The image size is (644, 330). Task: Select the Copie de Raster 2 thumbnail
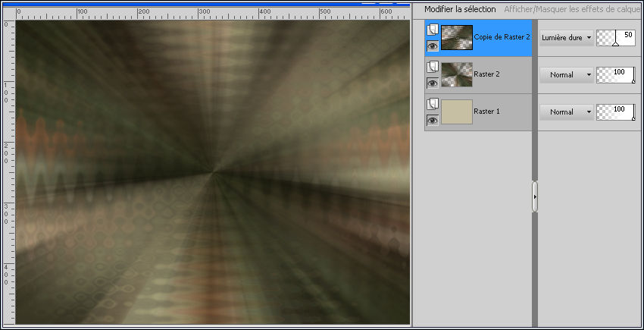[x=457, y=37]
